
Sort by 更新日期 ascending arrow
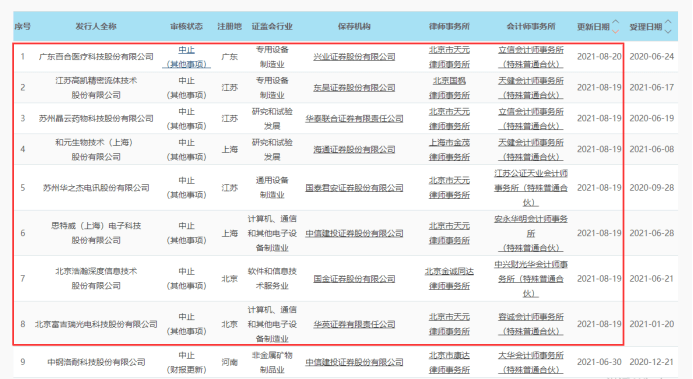[616, 22]
